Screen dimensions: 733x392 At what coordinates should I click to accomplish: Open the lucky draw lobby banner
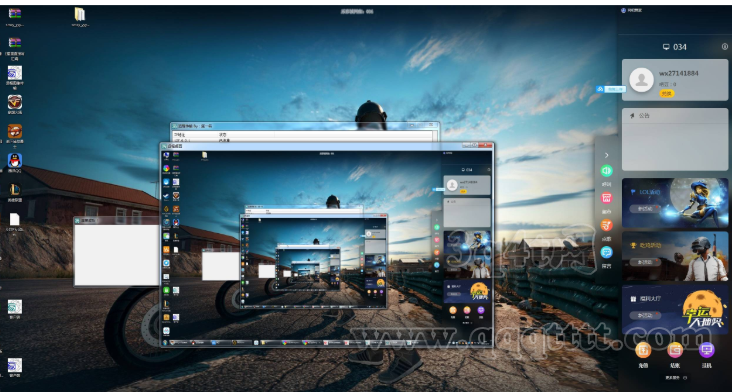coord(675,309)
